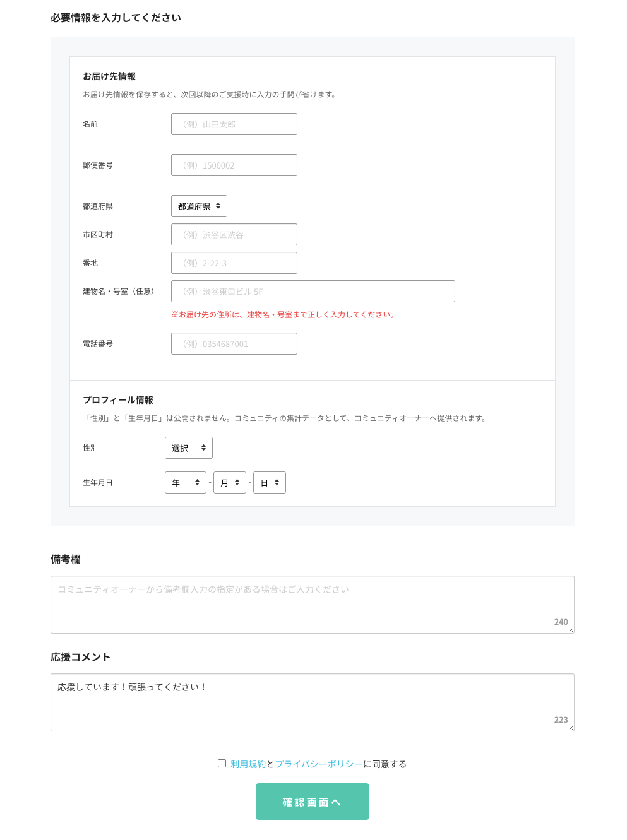Screen dimensions: 627x840
Task: Click the 電話番号 label
Action: [98, 344]
